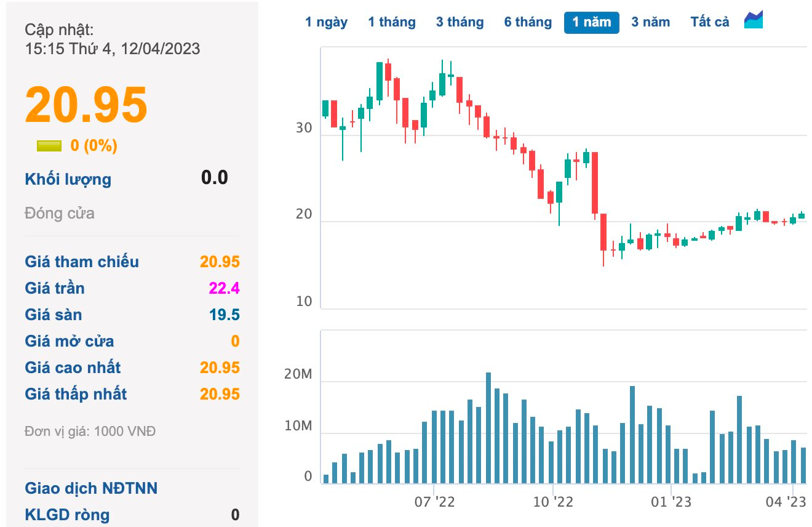Click the price axis label 30

click(304, 129)
